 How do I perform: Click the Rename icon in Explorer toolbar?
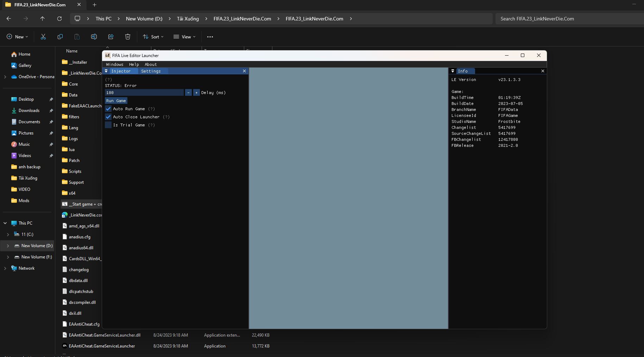94,37
